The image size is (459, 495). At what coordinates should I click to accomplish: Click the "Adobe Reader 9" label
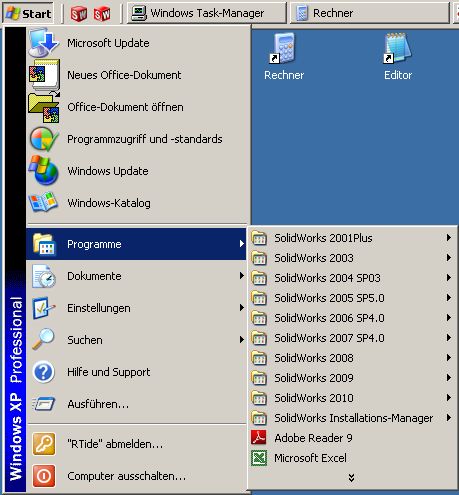pyautogui.click(x=313, y=438)
